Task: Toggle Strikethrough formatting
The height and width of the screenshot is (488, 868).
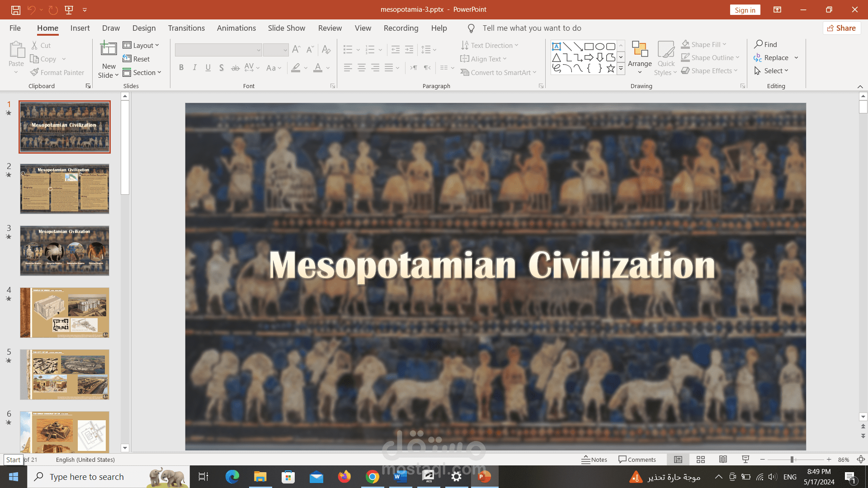Action: click(x=235, y=68)
